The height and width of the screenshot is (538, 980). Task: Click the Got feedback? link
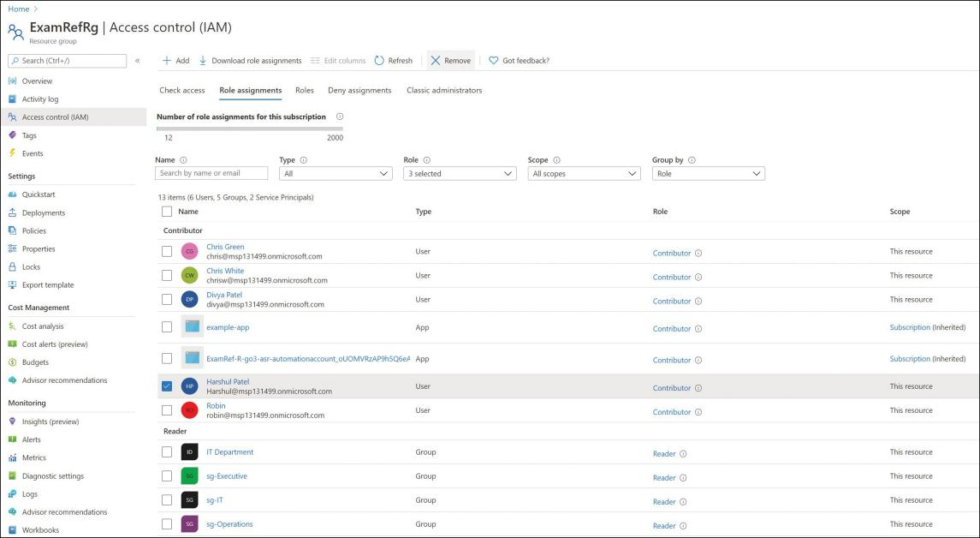519,61
